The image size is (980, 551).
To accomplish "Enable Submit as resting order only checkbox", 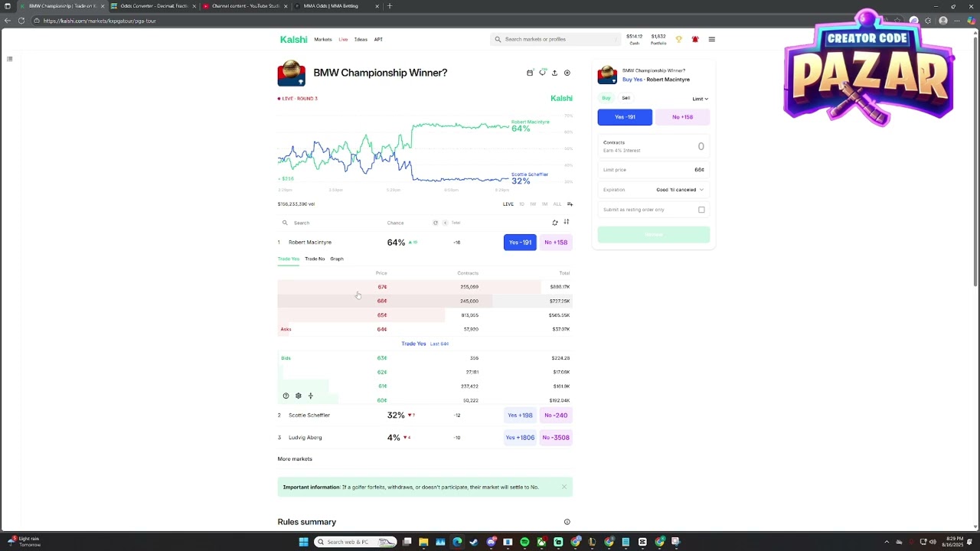I will (701, 210).
